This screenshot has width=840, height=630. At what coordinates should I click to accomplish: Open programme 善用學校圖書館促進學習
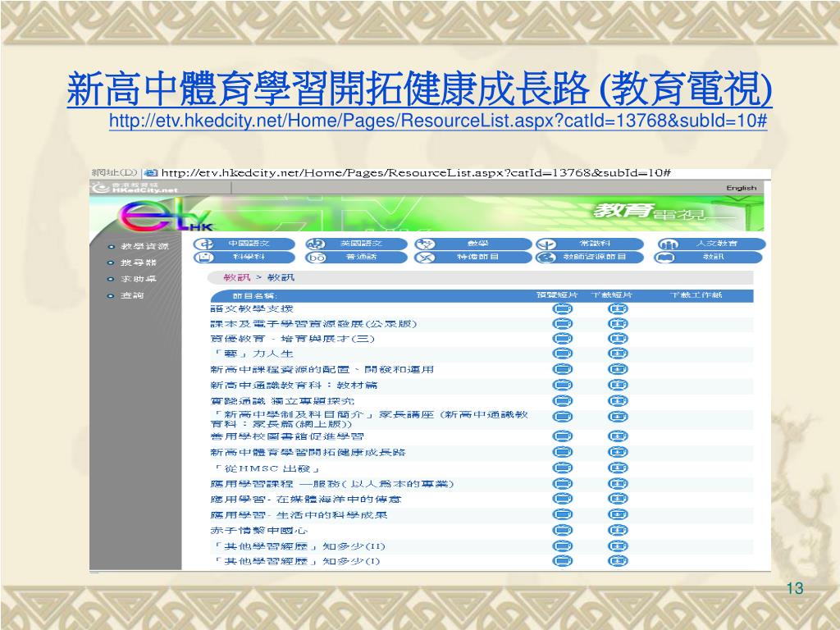click(x=287, y=436)
